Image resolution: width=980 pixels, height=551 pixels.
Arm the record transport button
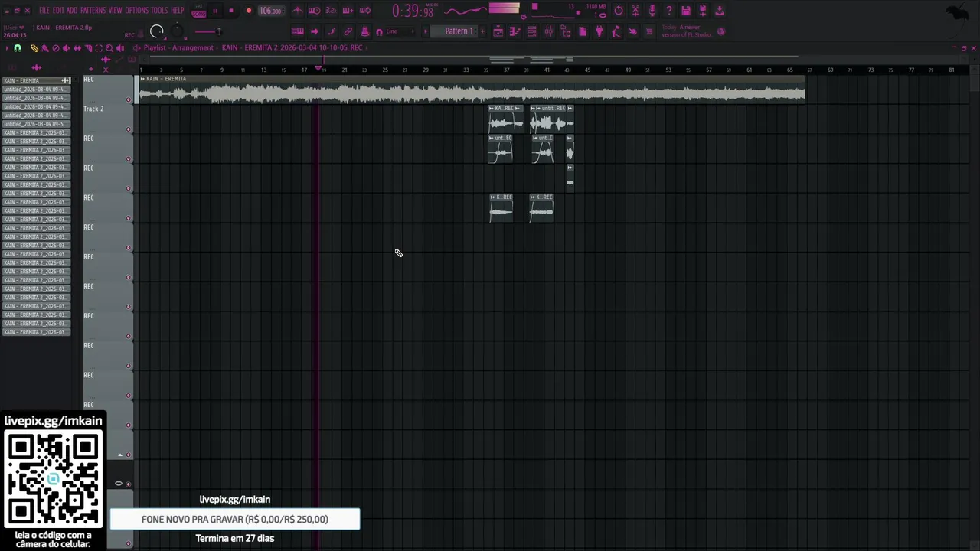249,11
